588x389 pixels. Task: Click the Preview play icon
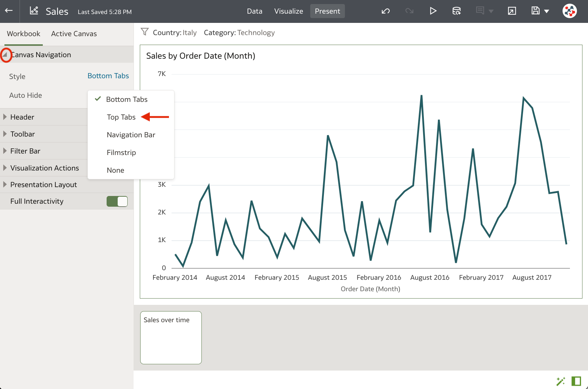click(433, 11)
